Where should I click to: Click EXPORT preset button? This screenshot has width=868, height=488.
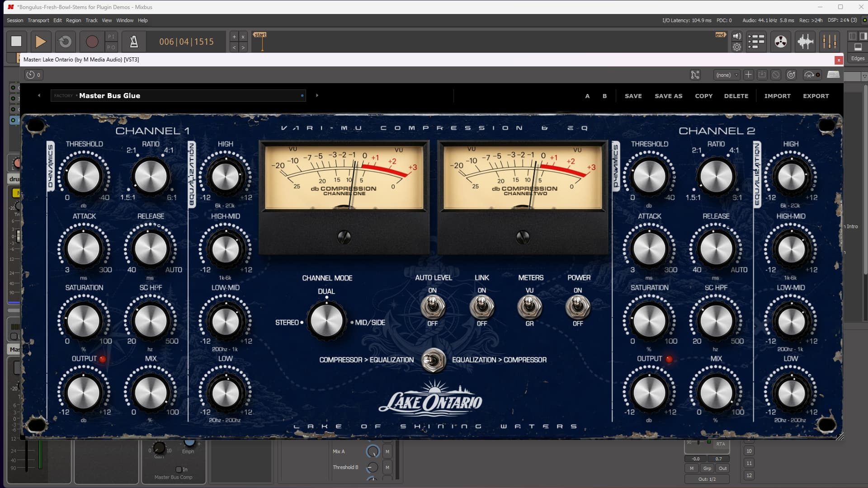pyautogui.click(x=816, y=96)
